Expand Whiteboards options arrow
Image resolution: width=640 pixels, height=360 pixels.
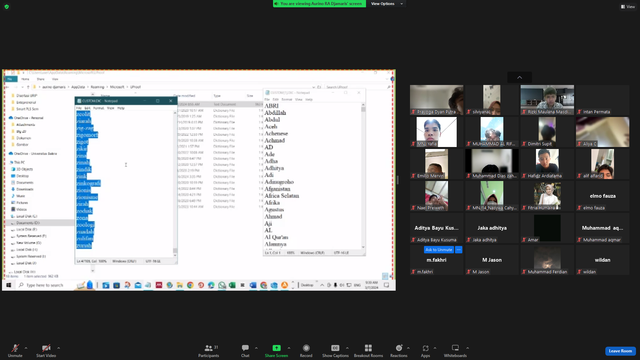467,348
